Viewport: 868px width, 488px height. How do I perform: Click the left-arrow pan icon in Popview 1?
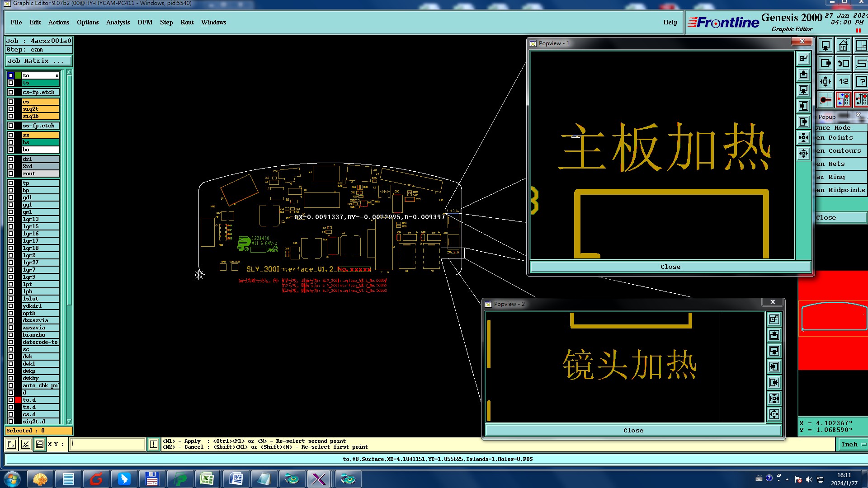click(x=803, y=106)
